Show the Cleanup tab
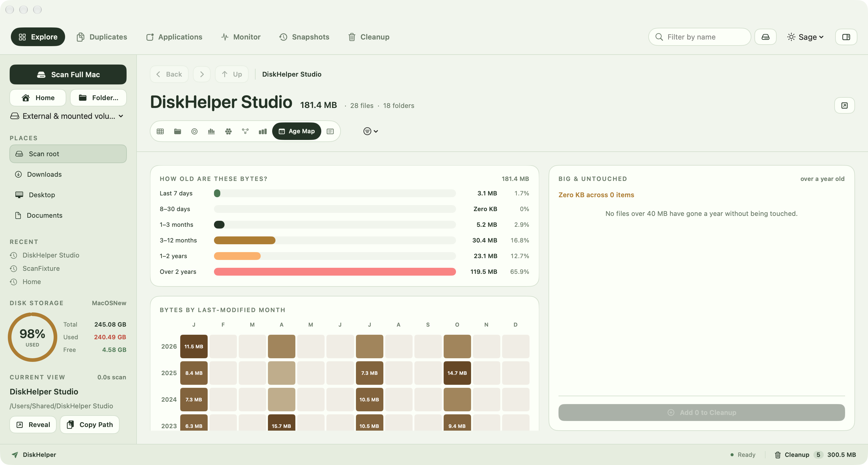The height and width of the screenshot is (465, 868). pyautogui.click(x=369, y=37)
